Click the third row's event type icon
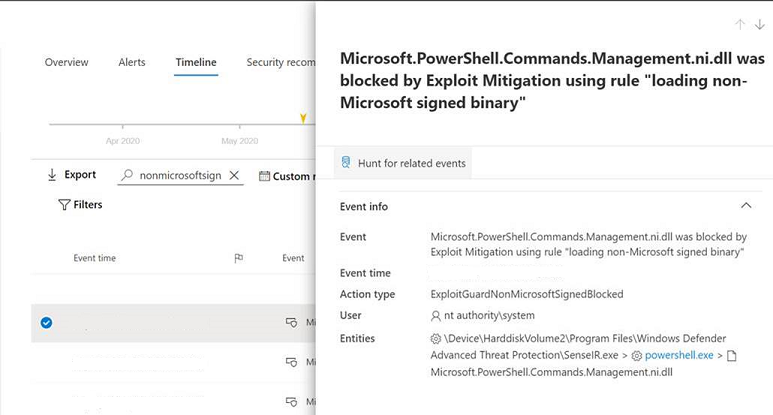Screen dimensions: 773x415 (x=291, y=402)
